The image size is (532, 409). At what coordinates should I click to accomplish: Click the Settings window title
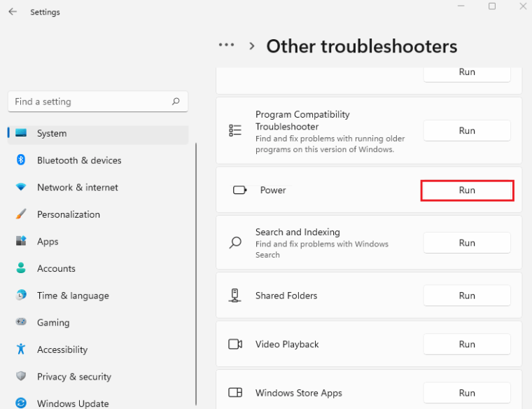pyautogui.click(x=45, y=12)
